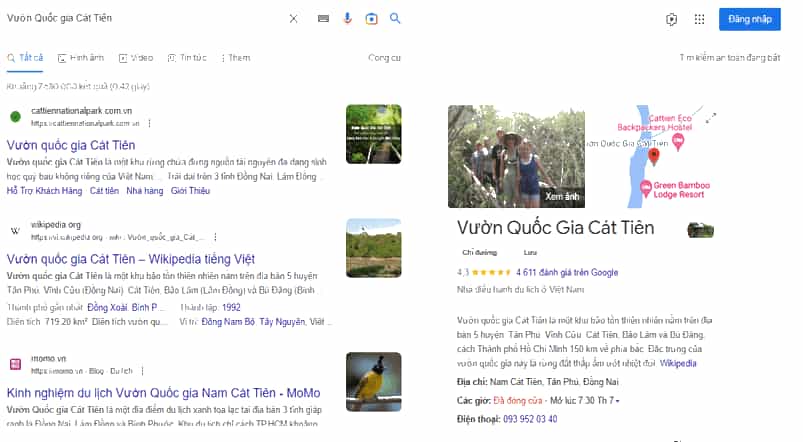Image resolution: width=803 pixels, height=442 pixels.
Task: Open the Wikipedia tiếng Việt result title
Action: tap(131, 259)
